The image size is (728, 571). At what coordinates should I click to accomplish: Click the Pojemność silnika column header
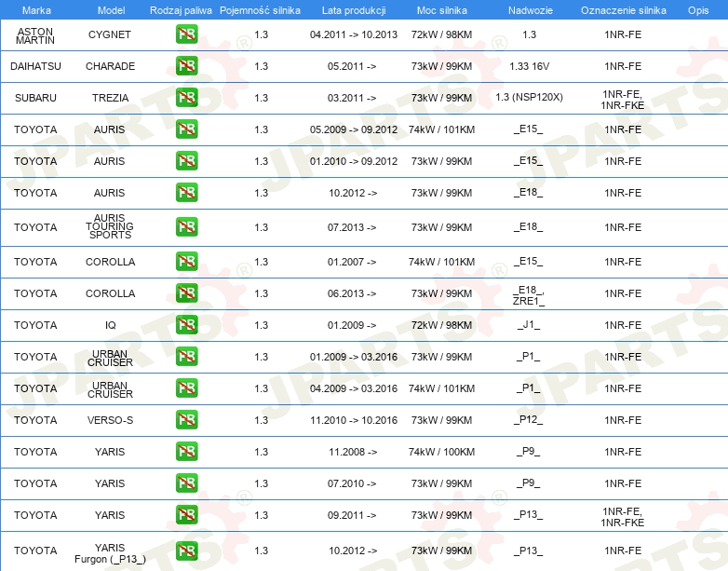point(260,10)
